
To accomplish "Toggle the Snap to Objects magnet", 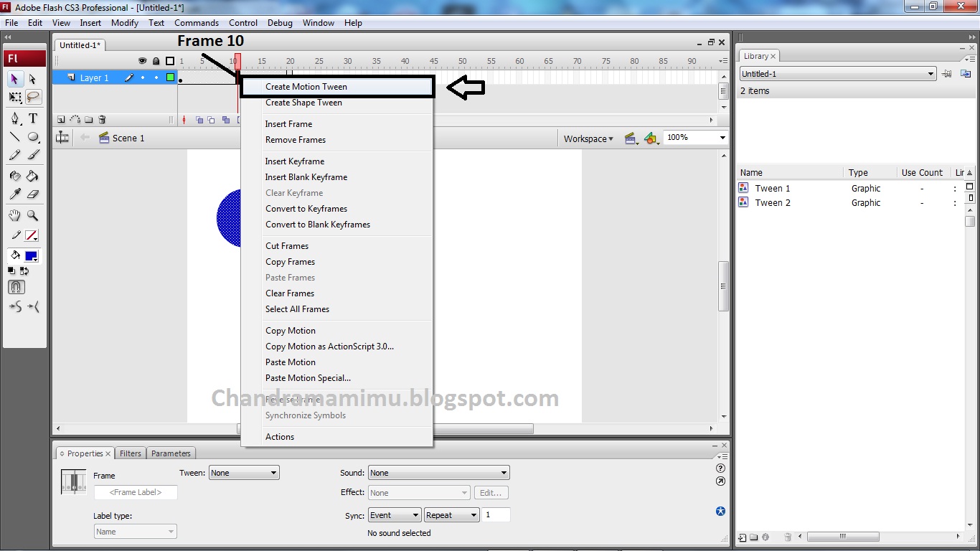I will tap(16, 287).
